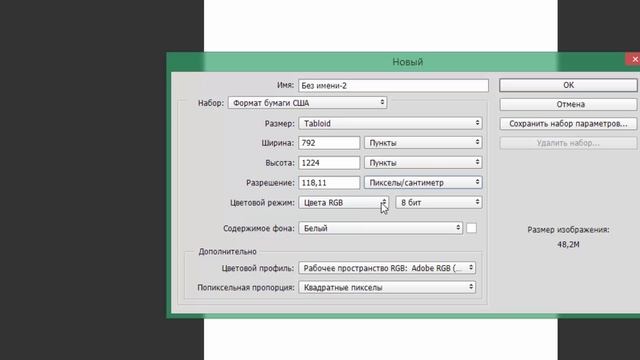Screen dimensions: 640x360
Task: Confirm the dialog with OK button
Action: pyautogui.click(x=568, y=85)
